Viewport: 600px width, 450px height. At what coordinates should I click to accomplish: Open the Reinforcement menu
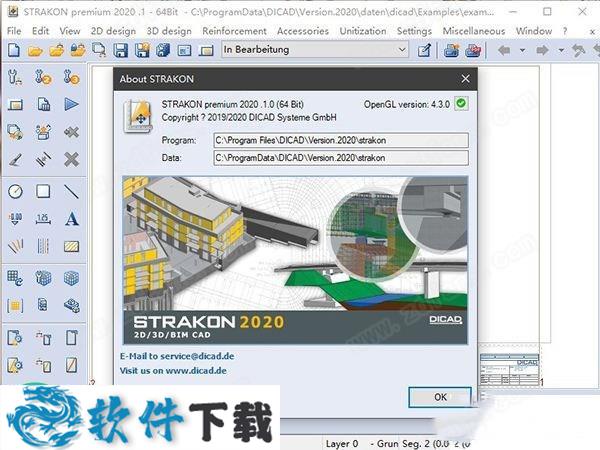tap(234, 31)
